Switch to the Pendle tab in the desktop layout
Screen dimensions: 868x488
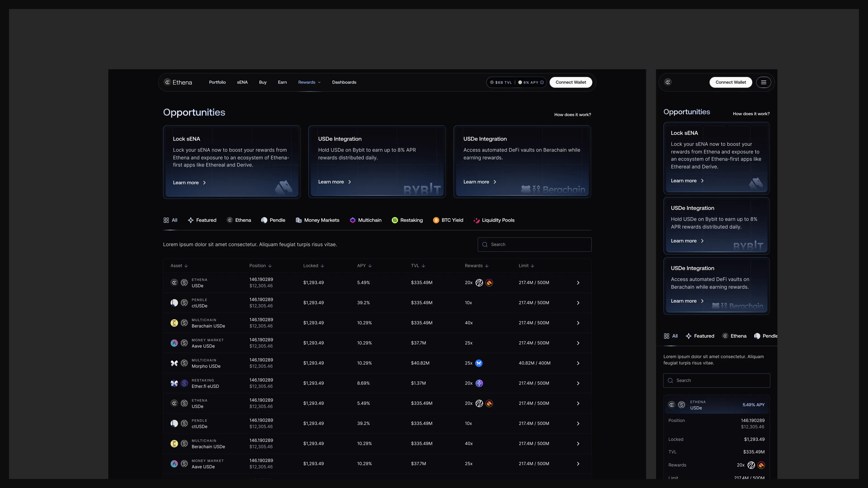[273, 220]
